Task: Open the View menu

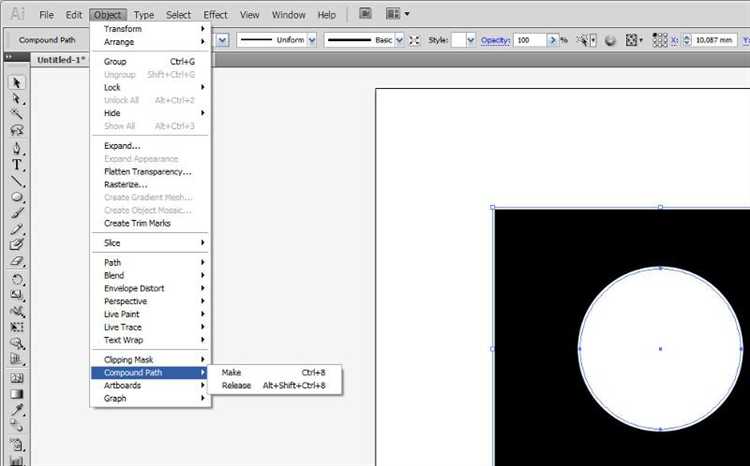Action: click(x=249, y=15)
